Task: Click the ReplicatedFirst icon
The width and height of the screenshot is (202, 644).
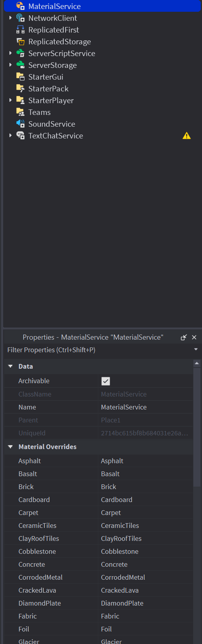Action: 20,30
